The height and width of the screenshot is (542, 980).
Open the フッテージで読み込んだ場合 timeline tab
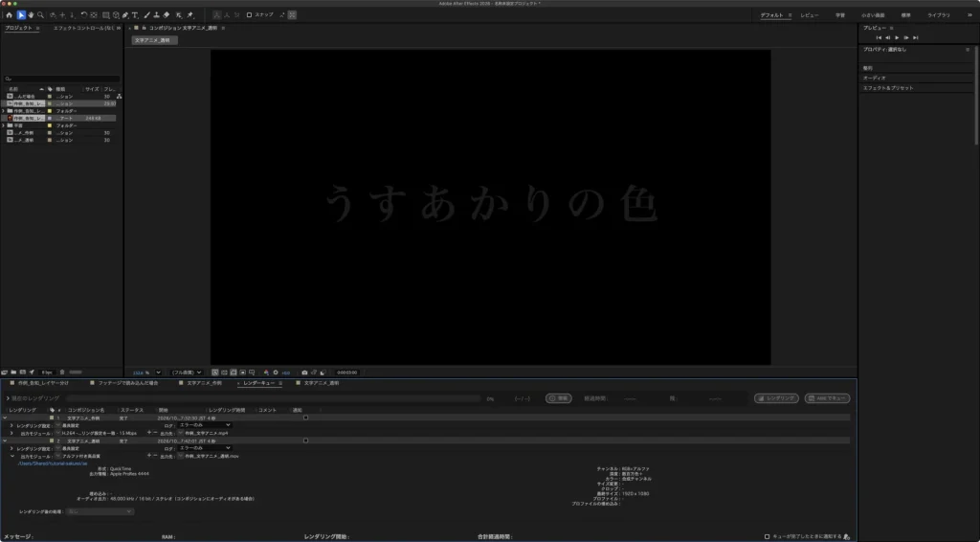pos(128,383)
